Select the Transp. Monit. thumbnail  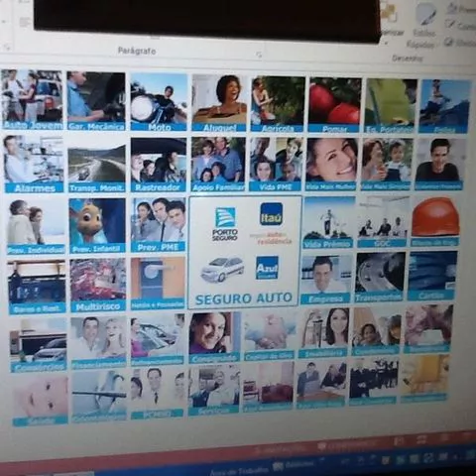click(x=97, y=165)
